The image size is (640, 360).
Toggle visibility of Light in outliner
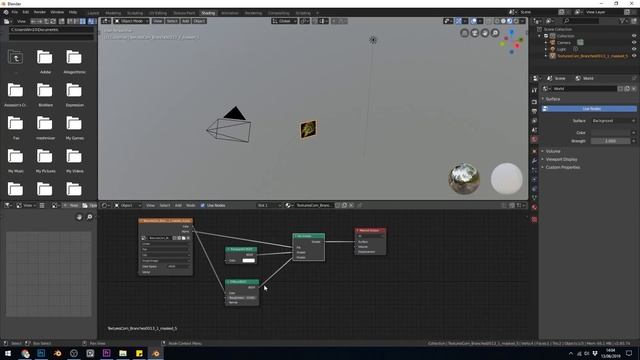tap(634, 49)
